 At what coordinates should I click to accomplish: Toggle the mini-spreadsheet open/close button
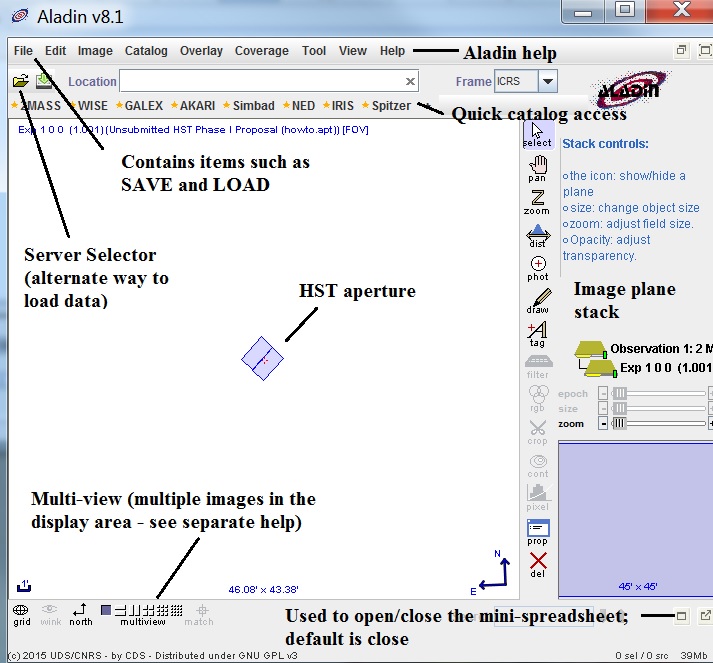(x=681, y=616)
